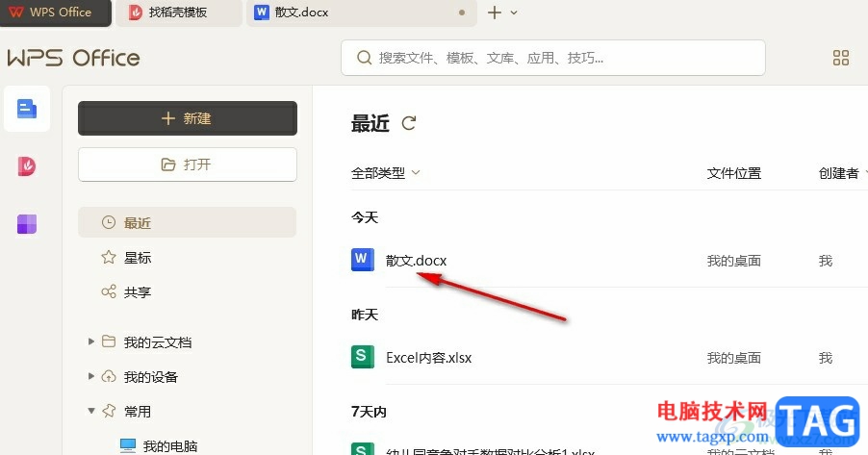Image resolution: width=868 pixels, height=455 pixels.
Task: Click the search magnifier icon
Action: [x=364, y=58]
